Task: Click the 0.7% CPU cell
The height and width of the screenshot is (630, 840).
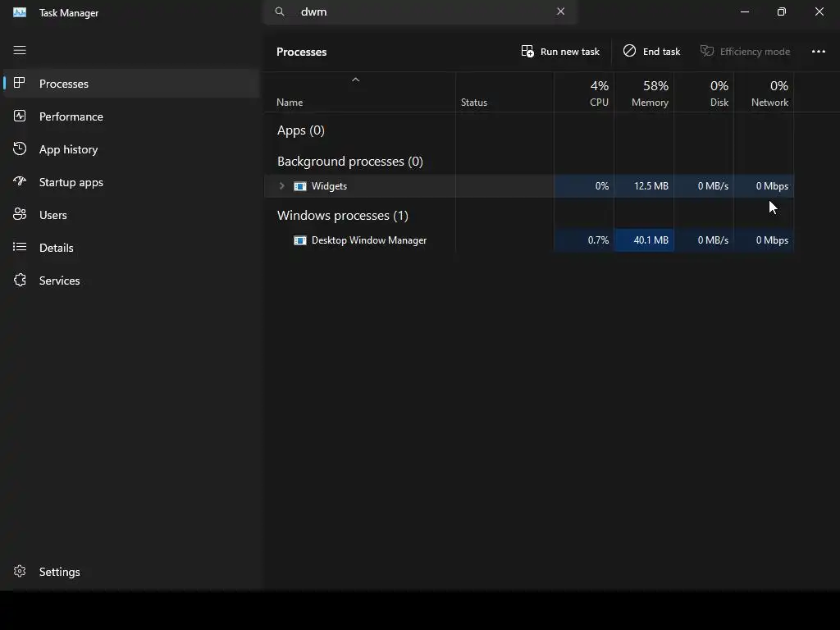Action: coord(584,240)
